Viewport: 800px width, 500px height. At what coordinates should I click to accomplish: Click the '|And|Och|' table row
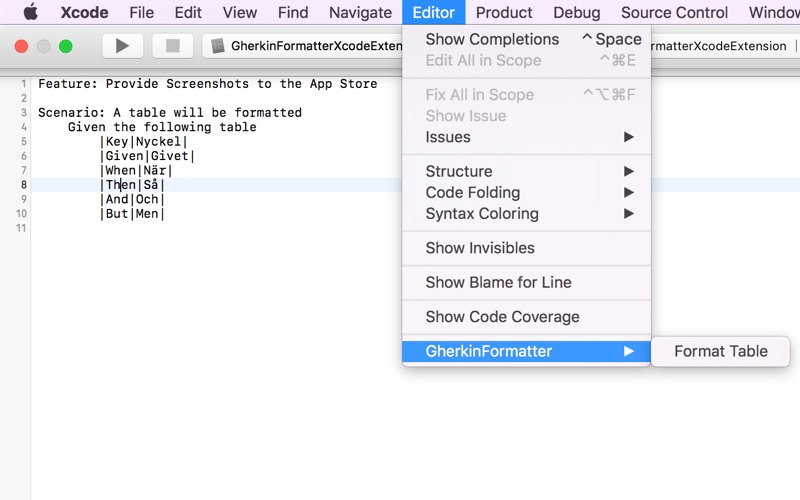132,199
